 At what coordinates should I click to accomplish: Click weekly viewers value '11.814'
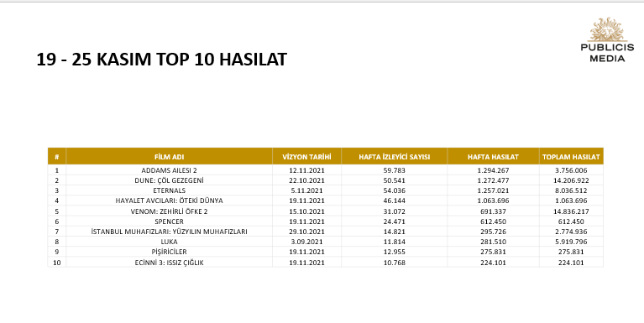(x=395, y=242)
